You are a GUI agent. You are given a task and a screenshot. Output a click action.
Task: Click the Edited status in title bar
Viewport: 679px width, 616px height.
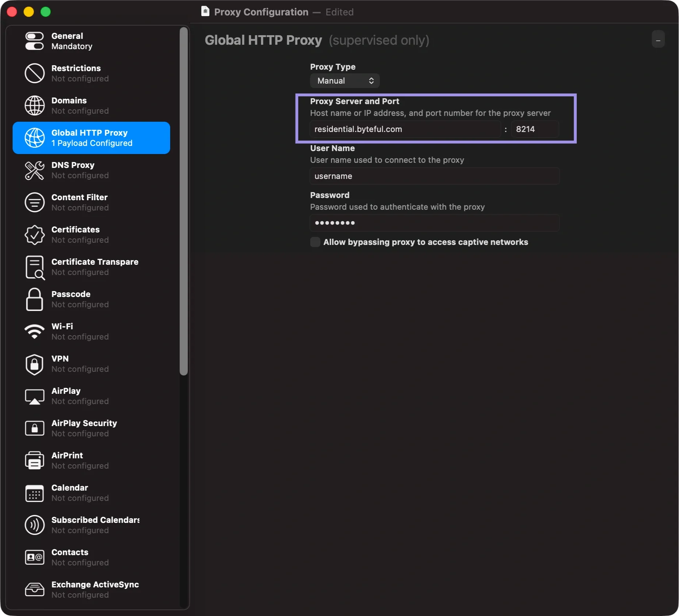click(339, 12)
